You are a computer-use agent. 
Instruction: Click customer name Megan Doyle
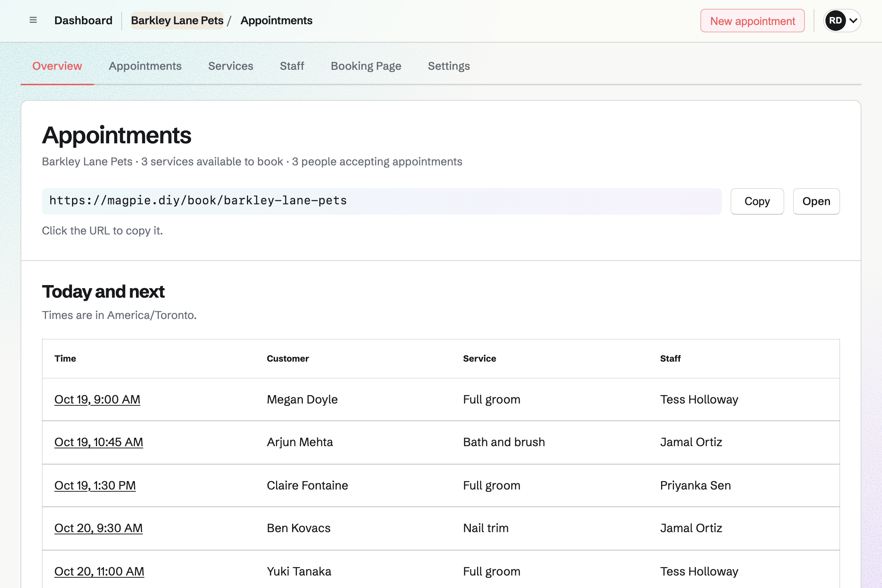click(302, 399)
